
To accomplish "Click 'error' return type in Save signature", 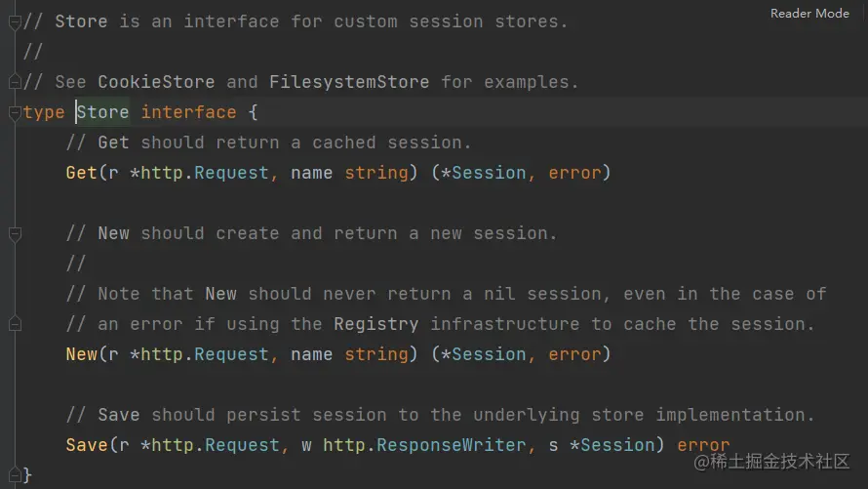I will [703, 445].
